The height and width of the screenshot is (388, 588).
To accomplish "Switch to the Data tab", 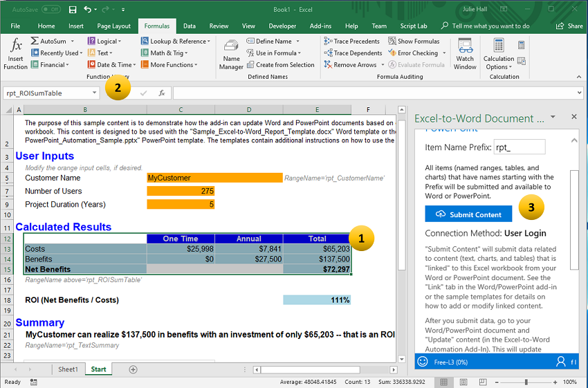I will point(190,26).
